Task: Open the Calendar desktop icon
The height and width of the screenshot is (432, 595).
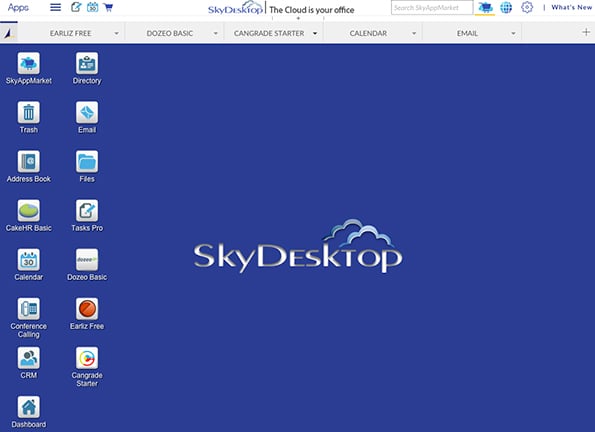Action: (x=28, y=260)
